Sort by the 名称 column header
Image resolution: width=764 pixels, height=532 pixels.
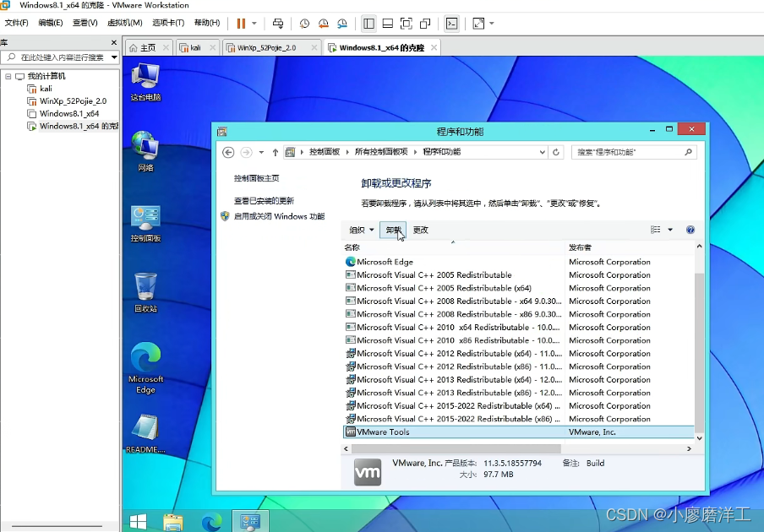click(453, 247)
